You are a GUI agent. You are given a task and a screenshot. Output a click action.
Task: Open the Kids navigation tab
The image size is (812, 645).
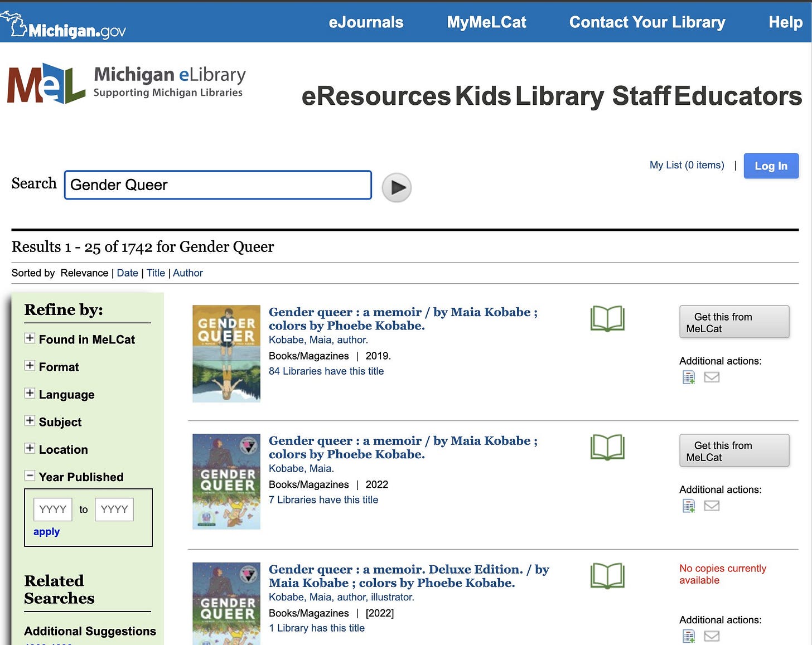tap(483, 96)
